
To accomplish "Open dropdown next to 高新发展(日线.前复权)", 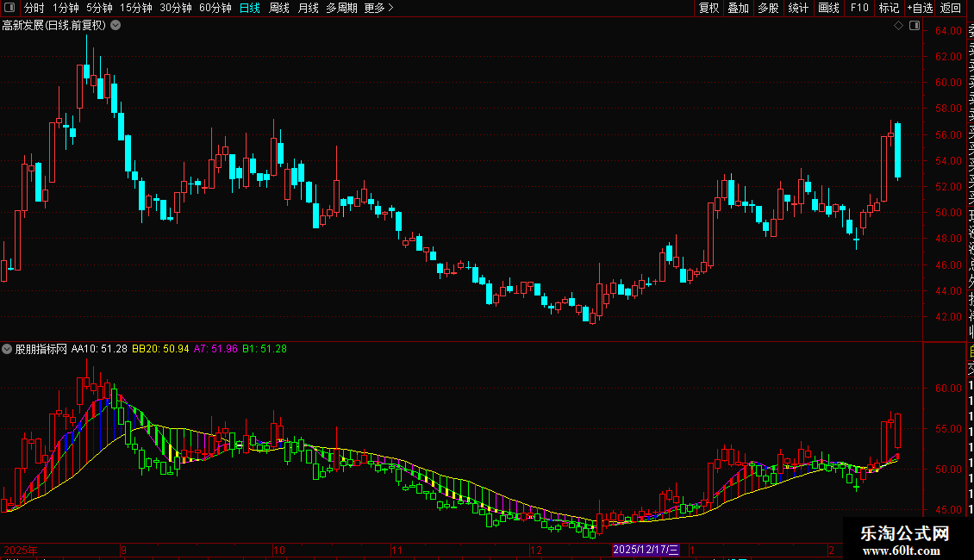I will (x=116, y=26).
